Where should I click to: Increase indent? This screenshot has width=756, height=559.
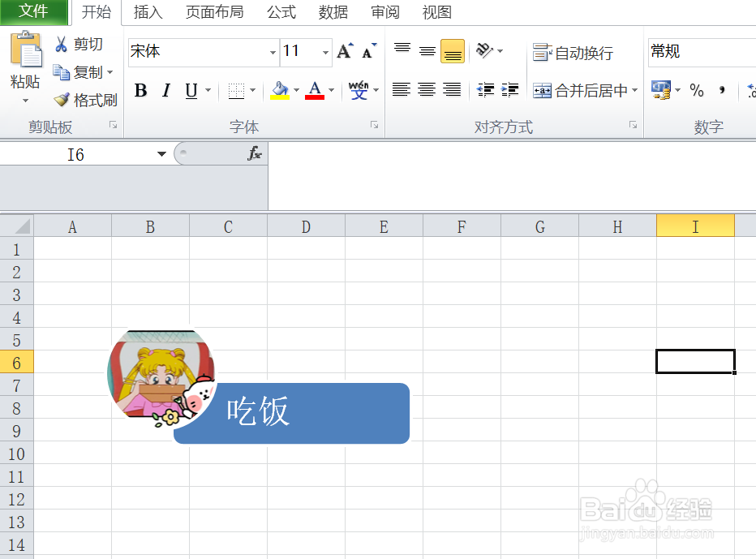tap(509, 90)
